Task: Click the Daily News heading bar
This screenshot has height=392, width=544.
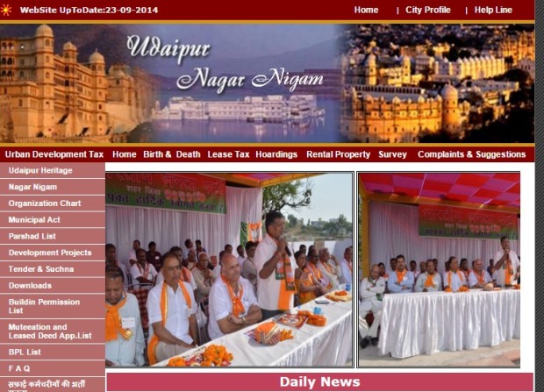Action: [x=320, y=382]
